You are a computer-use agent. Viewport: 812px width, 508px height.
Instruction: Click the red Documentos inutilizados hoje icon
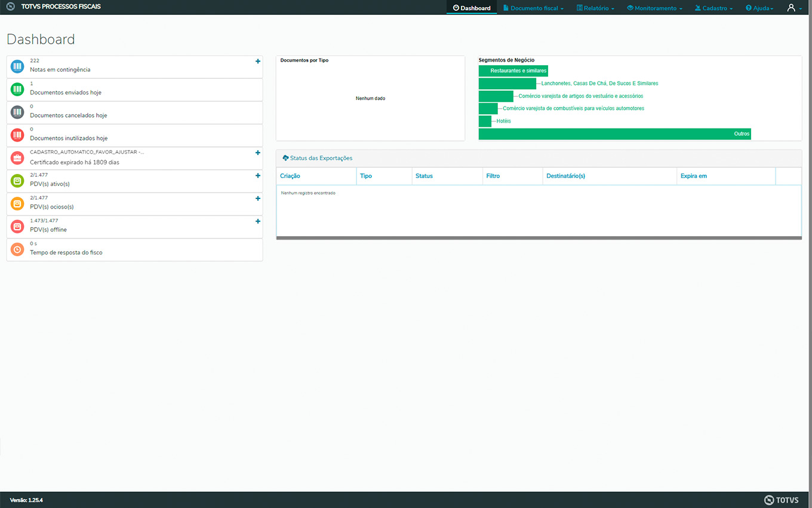coord(17,135)
